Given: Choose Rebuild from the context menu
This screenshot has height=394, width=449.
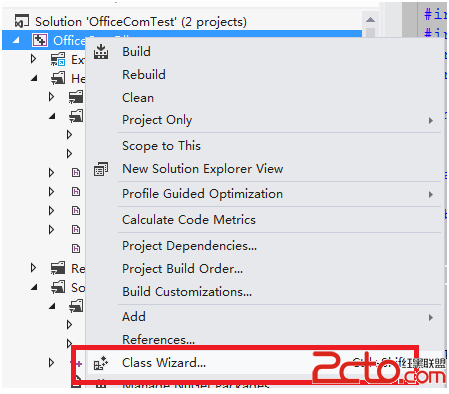Looking at the screenshot, I should 144,75.
